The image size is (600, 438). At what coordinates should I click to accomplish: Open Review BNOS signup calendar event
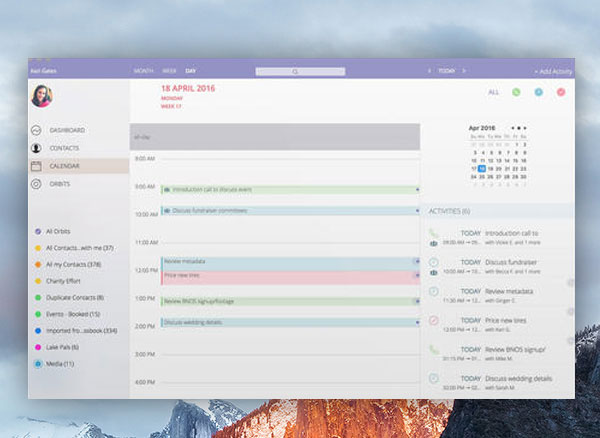(x=290, y=301)
